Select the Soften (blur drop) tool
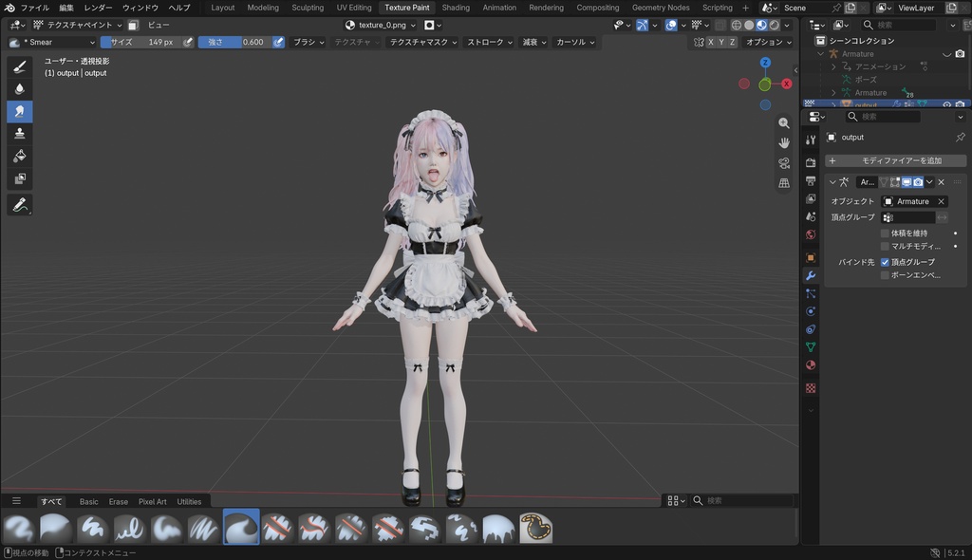Screen dimensions: 972x560 tap(20, 88)
